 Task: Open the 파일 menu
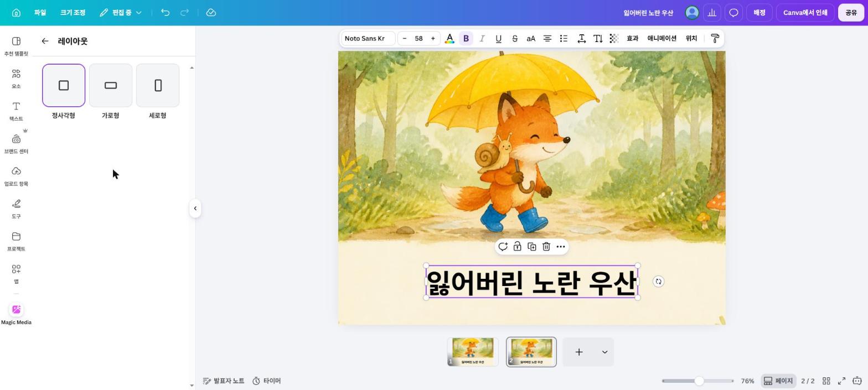(x=40, y=13)
